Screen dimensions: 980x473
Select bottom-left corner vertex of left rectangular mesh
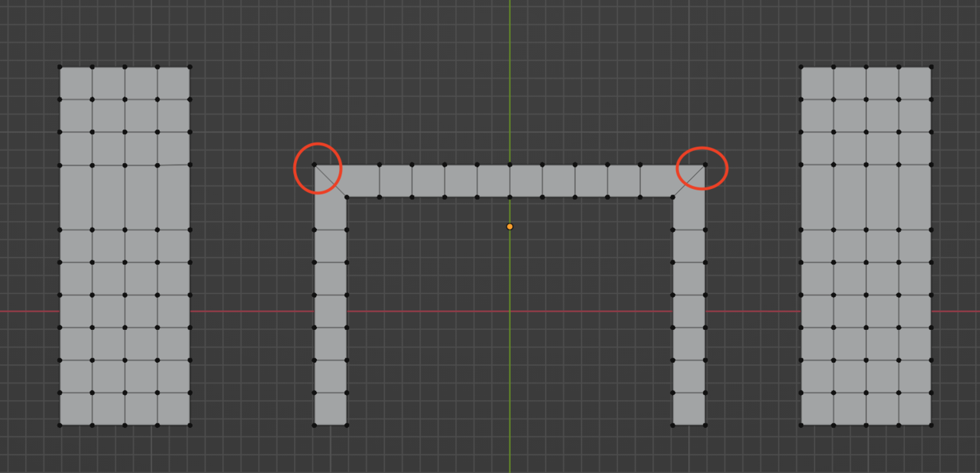[x=60, y=425]
